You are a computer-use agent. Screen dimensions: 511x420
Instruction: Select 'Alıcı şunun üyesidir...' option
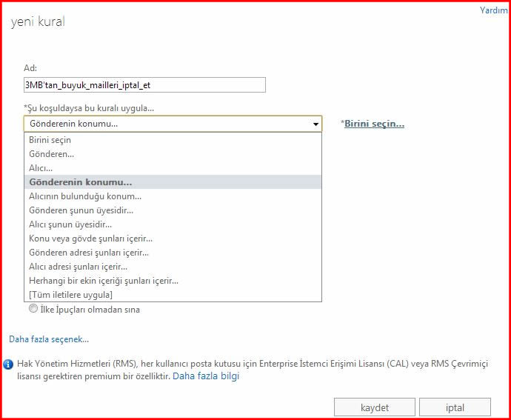point(70,224)
